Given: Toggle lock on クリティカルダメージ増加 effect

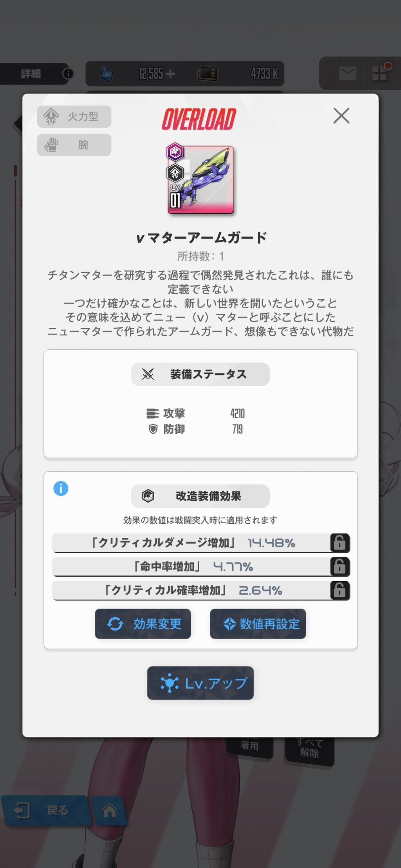Looking at the screenshot, I should click(x=340, y=543).
